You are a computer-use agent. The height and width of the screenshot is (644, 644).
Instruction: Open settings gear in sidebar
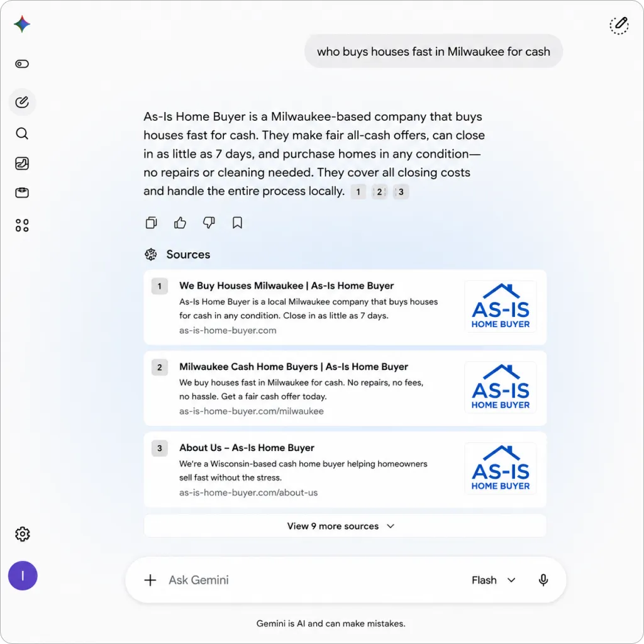pos(23,534)
